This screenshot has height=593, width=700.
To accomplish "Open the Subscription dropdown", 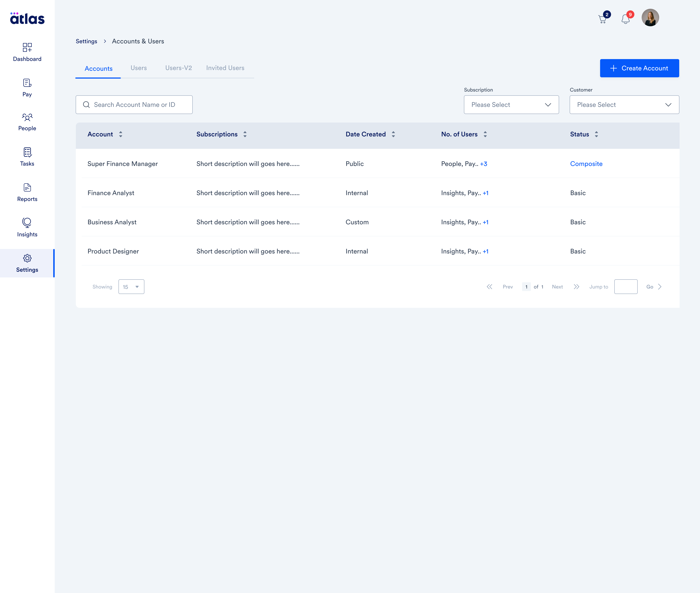I will click(511, 104).
